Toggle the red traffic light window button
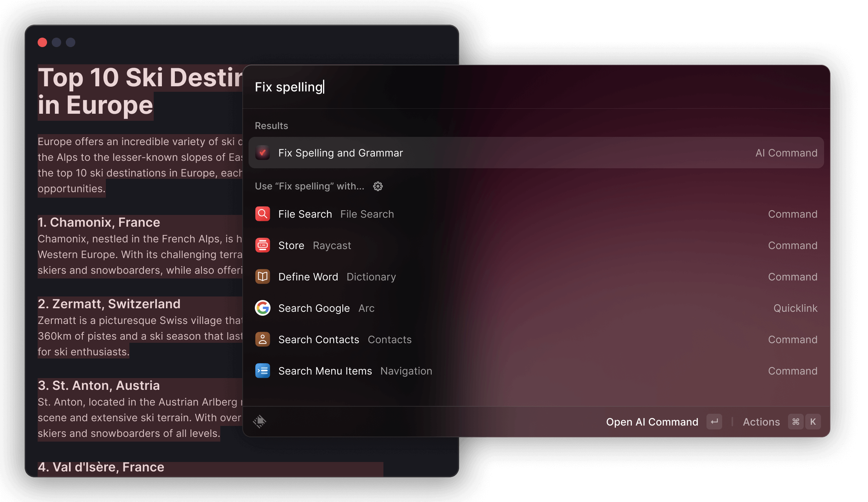 point(43,42)
